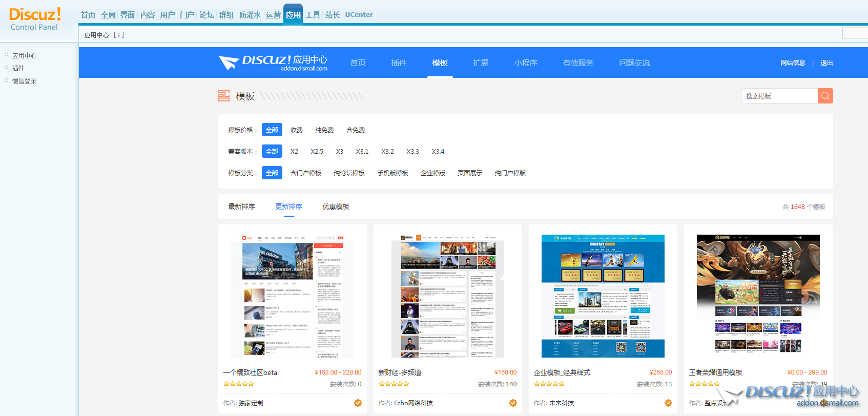Click the 搜索模板 search input field
868x416 pixels.
[x=779, y=96]
